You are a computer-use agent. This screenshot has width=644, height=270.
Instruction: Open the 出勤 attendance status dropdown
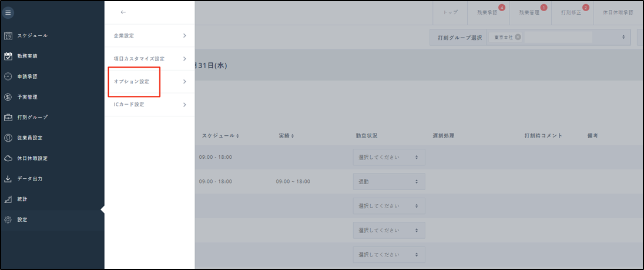pyautogui.click(x=388, y=182)
